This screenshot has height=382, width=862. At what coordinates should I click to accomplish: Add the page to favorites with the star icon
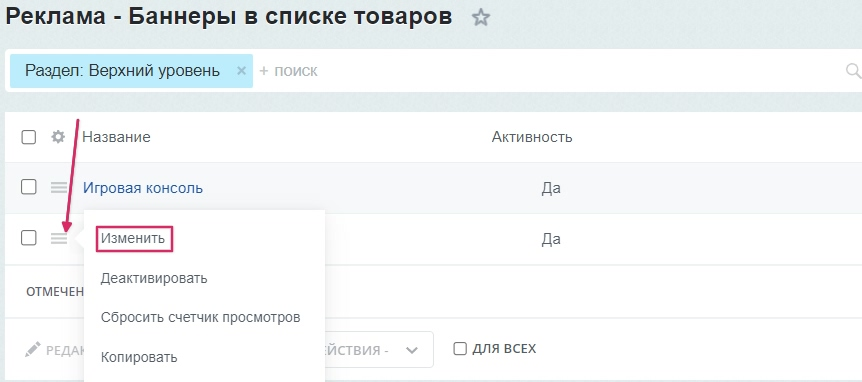pos(480,18)
